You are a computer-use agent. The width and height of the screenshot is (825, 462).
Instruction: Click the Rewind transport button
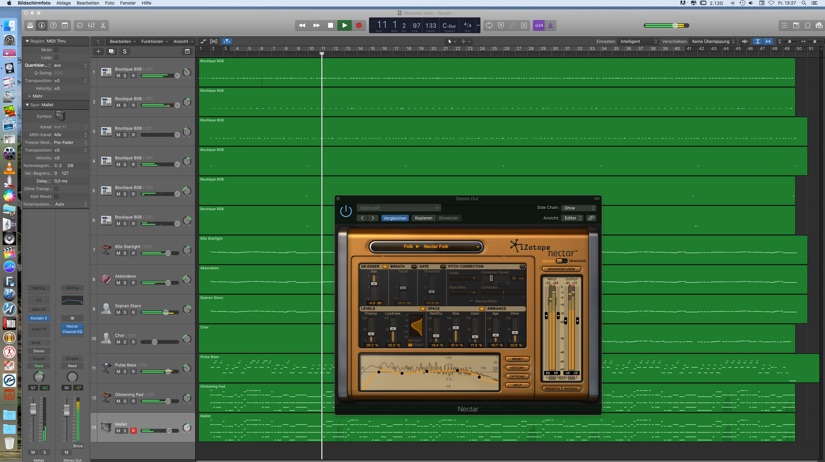(302, 25)
